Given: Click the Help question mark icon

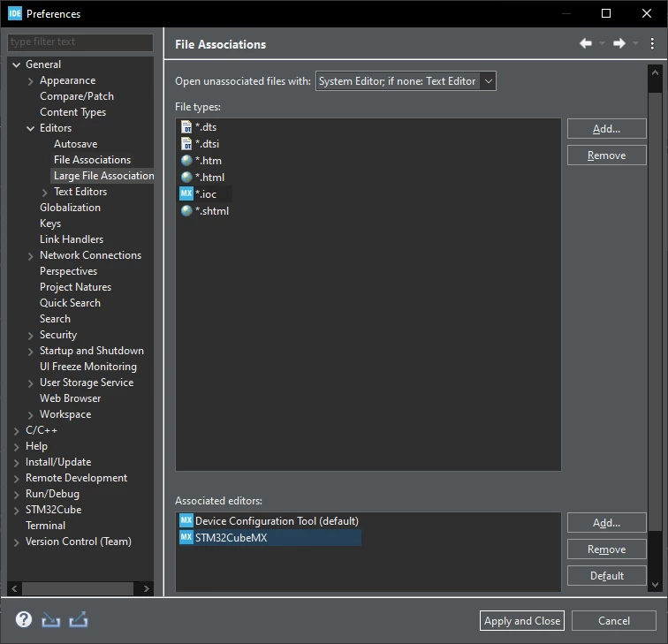Looking at the screenshot, I should coord(24,619).
